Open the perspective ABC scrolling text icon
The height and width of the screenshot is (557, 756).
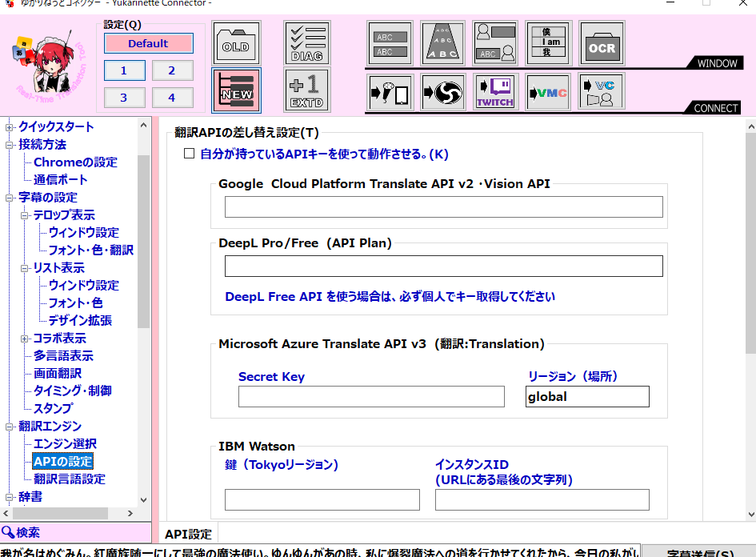442,43
